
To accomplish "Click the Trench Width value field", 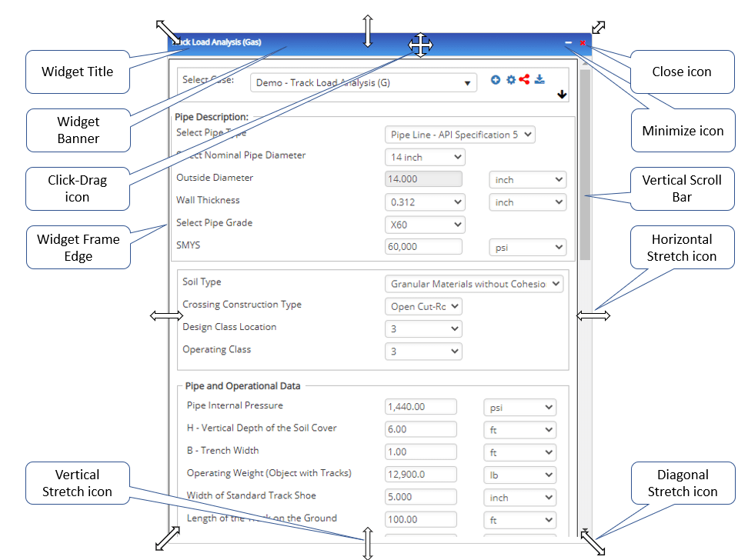I will pyautogui.click(x=421, y=452).
